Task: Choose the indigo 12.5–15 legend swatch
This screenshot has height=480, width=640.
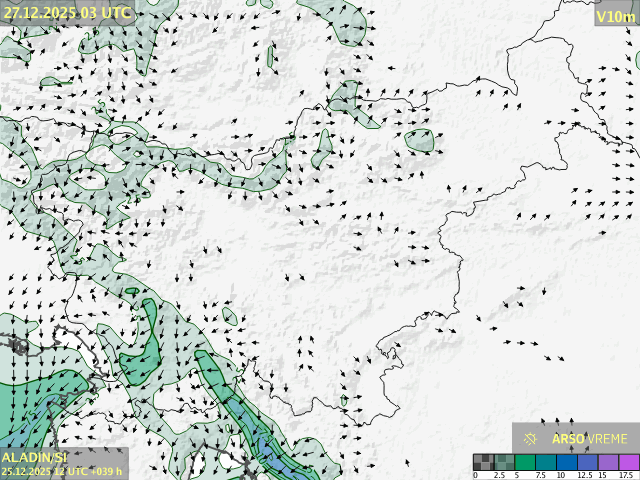Action: pyautogui.click(x=587, y=462)
